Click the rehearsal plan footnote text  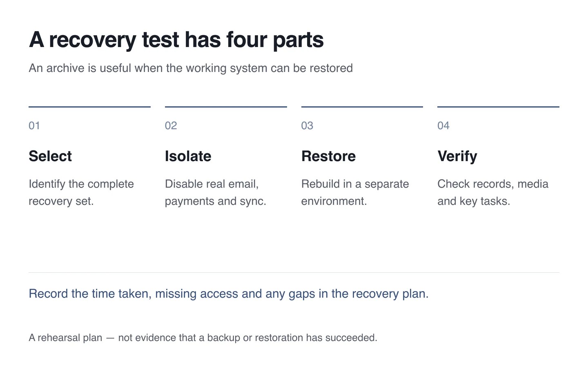203,338
